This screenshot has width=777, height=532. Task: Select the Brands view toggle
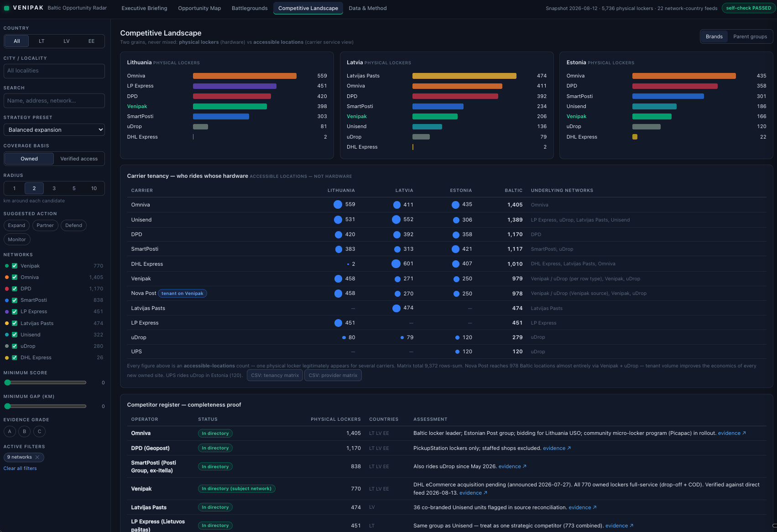click(x=714, y=36)
